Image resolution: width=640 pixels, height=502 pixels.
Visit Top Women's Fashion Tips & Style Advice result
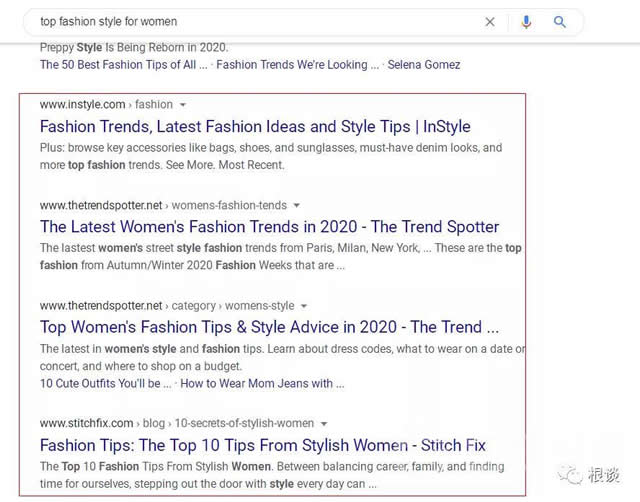point(269,327)
